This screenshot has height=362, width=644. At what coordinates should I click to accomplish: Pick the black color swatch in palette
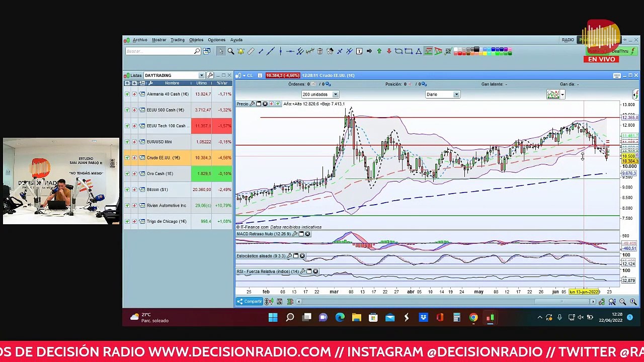point(476,49)
